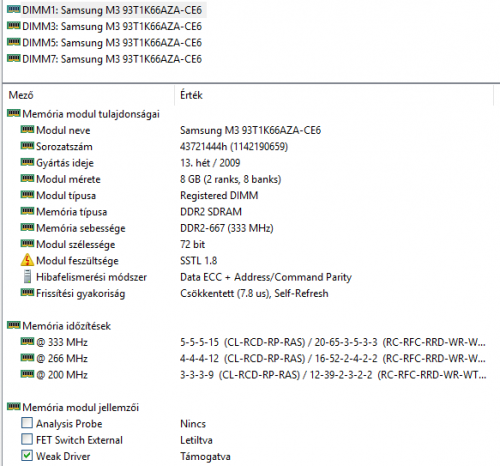Click the Frissítési gyakoriság row icon

pyautogui.click(x=27, y=293)
